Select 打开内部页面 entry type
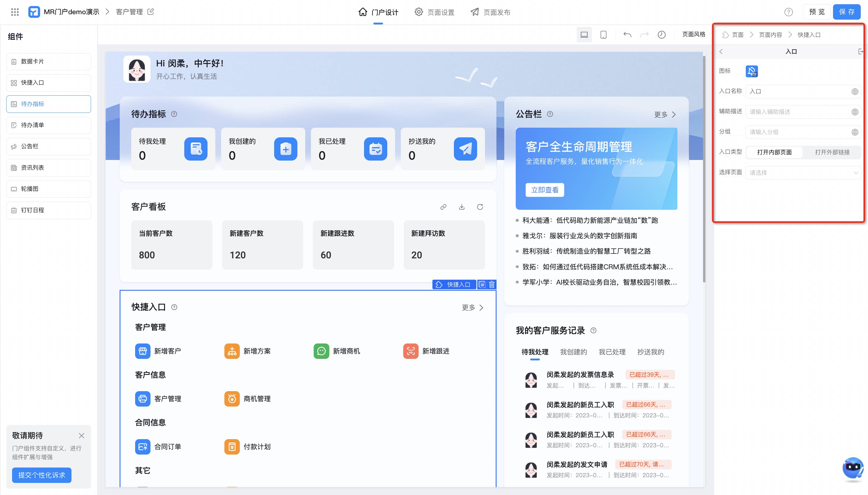 click(774, 152)
